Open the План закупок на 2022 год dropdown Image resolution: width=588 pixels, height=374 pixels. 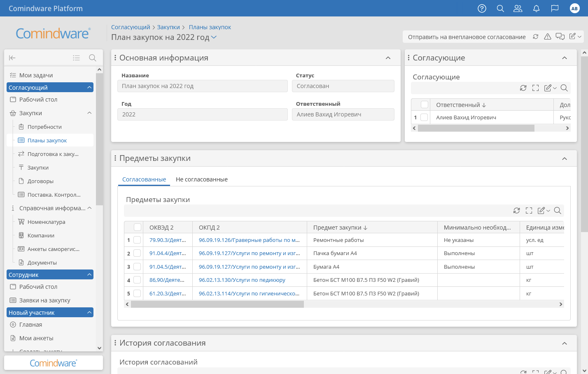pyautogui.click(x=213, y=37)
